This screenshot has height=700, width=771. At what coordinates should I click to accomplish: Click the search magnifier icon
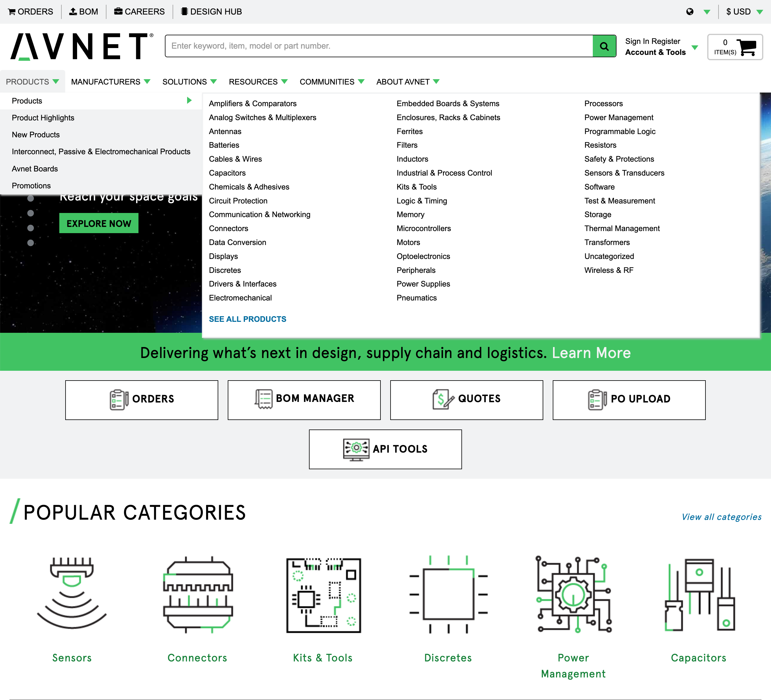[x=604, y=46]
